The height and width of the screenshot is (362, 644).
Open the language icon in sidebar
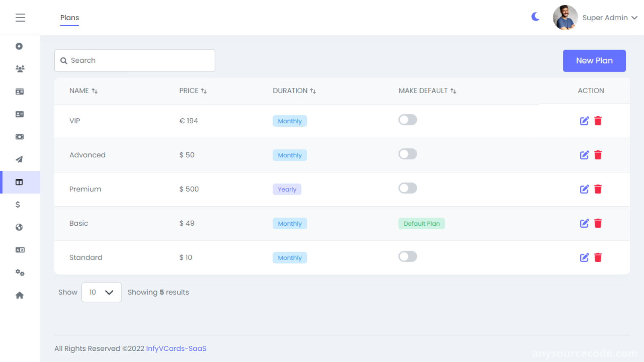click(x=20, y=250)
